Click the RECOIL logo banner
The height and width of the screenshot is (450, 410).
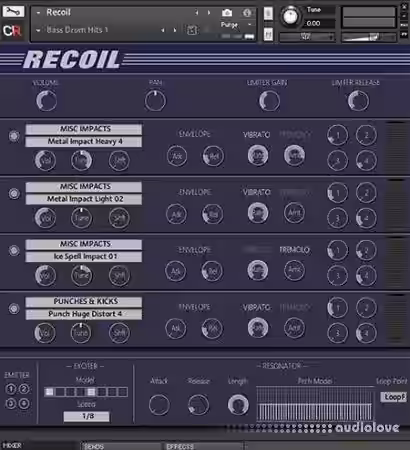point(72,60)
